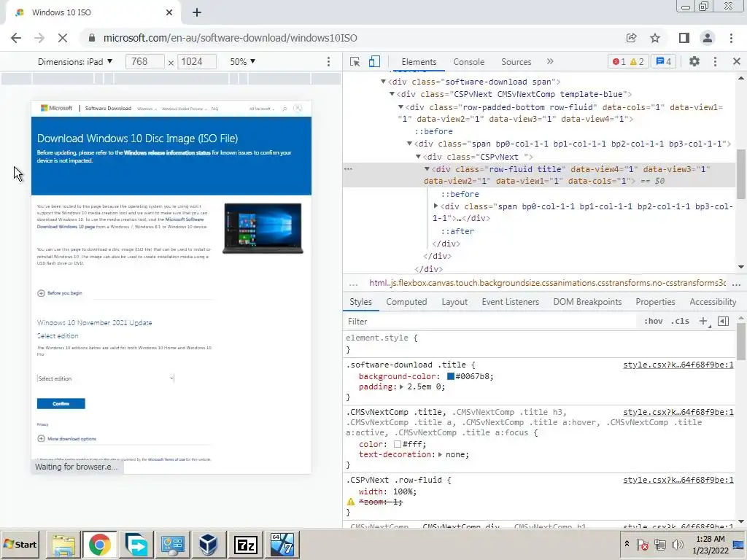747x560 pixels.
Task: Select the Event Listeners tab
Action: coord(510,302)
